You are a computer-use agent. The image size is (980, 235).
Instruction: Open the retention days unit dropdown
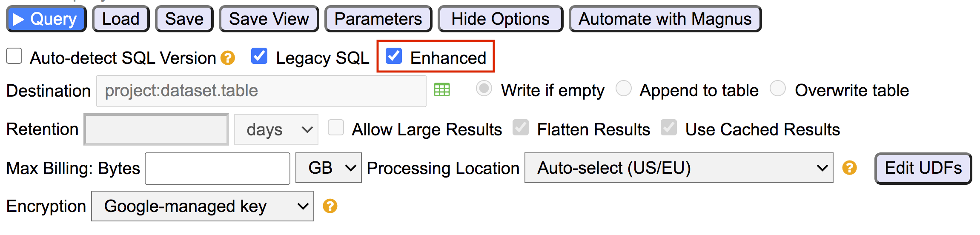pos(276,129)
